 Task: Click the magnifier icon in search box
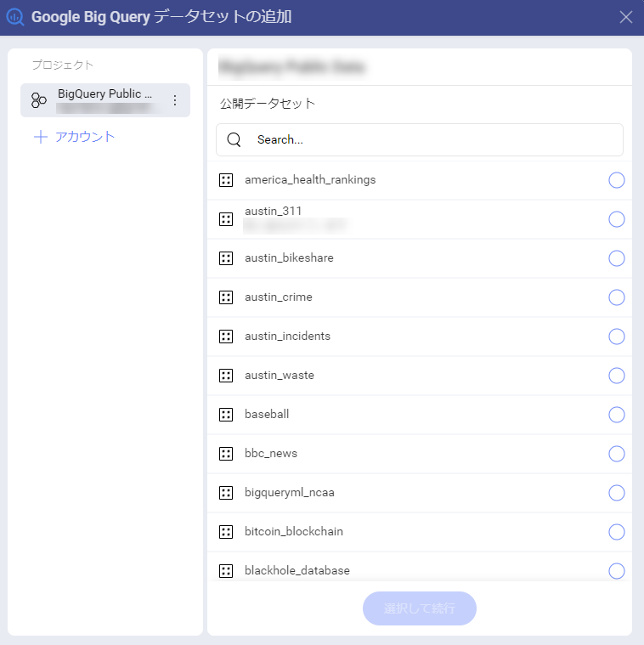pyautogui.click(x=234, y=140)
